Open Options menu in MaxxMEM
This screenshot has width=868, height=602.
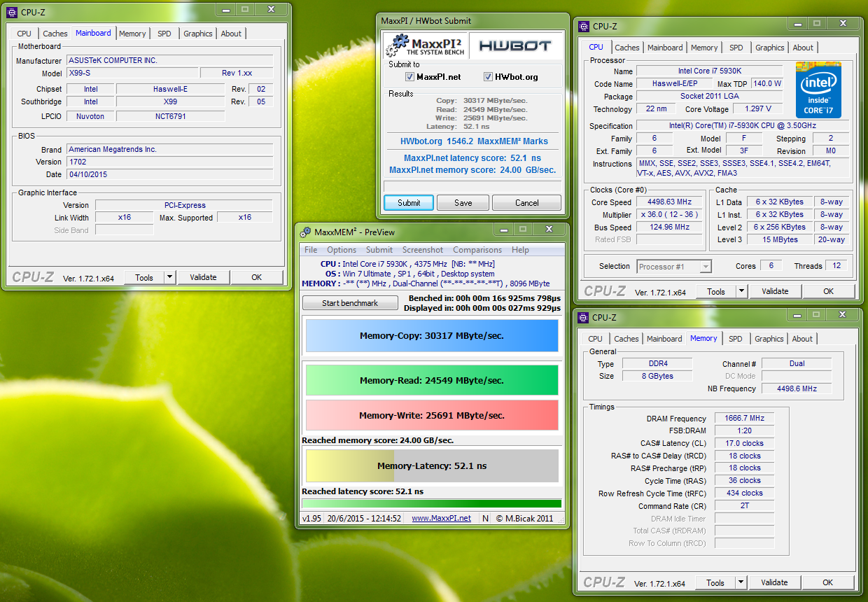click(342, 250)
